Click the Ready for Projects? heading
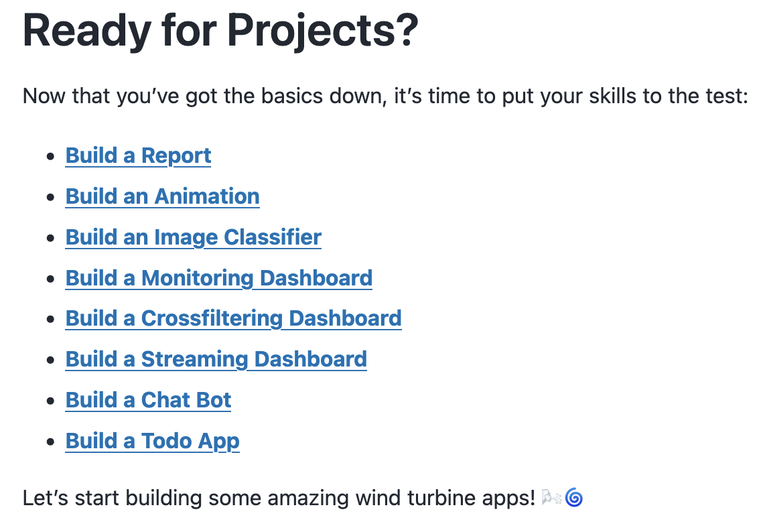The width and height of the screenshot is (761, 532). [x=220, y=30]
